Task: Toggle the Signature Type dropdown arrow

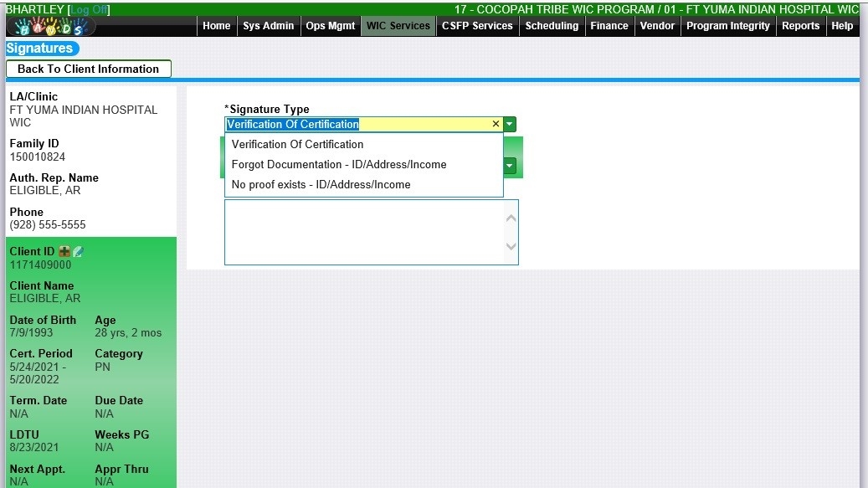Action: tap(510, 124)
